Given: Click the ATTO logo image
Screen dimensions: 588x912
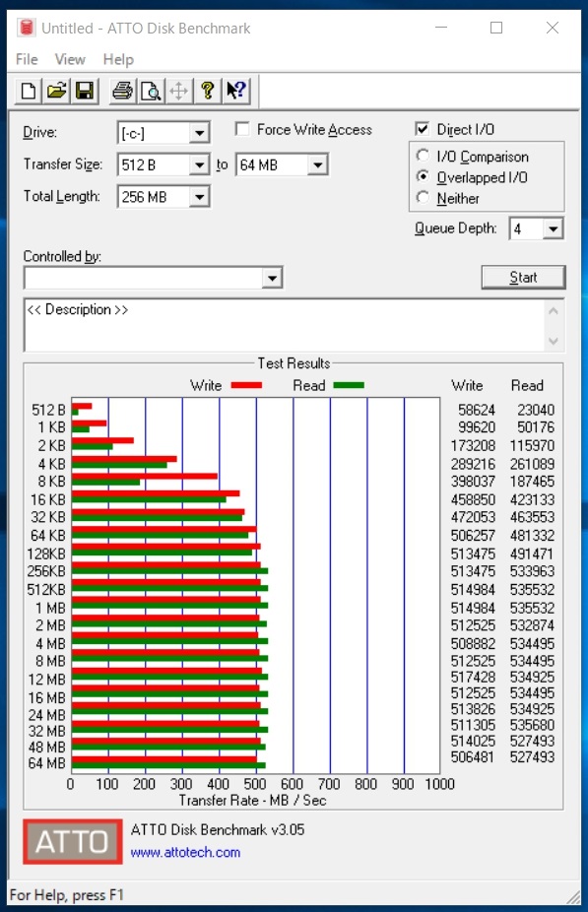Looking at the screenshot, I should point(73,841).
